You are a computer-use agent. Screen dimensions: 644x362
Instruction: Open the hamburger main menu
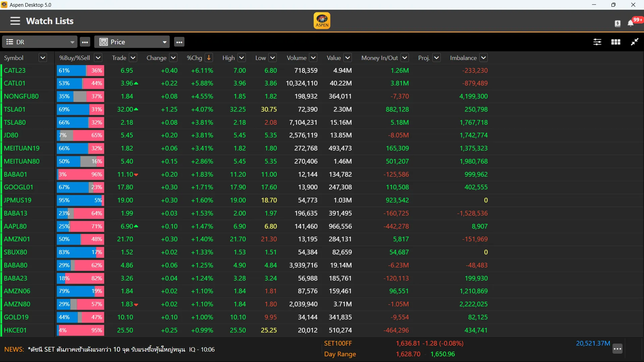[x=15, y=21]
